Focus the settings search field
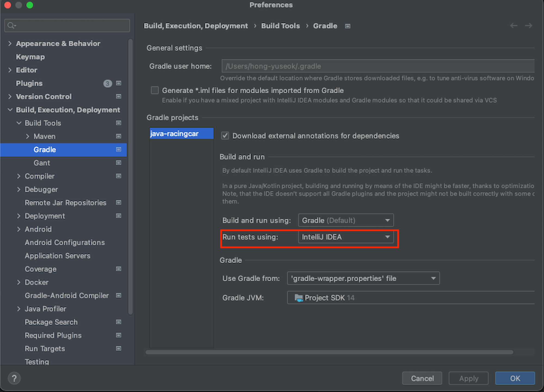Screen dimensions: 544x392 tap(67, 26)
